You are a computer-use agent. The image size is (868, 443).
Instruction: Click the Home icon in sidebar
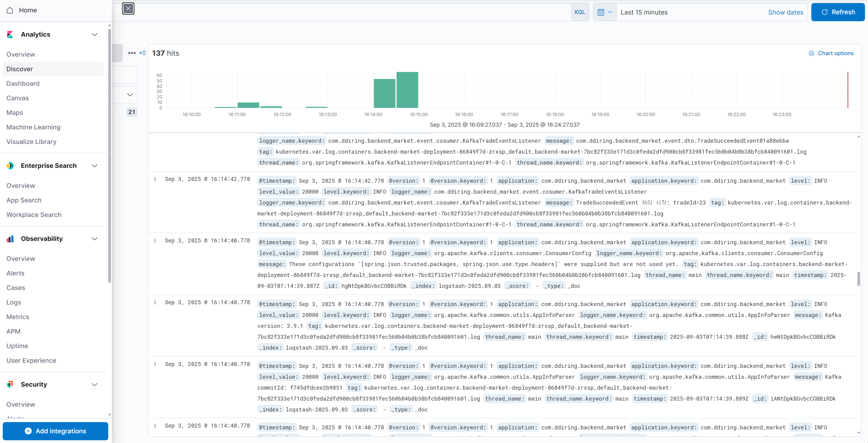tap(10, 10)
